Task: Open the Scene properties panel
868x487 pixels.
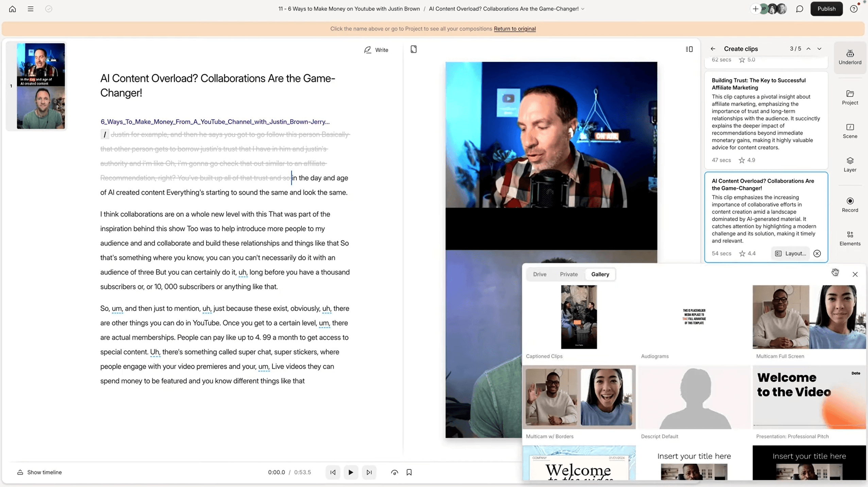Action: (x=850, y=131)
